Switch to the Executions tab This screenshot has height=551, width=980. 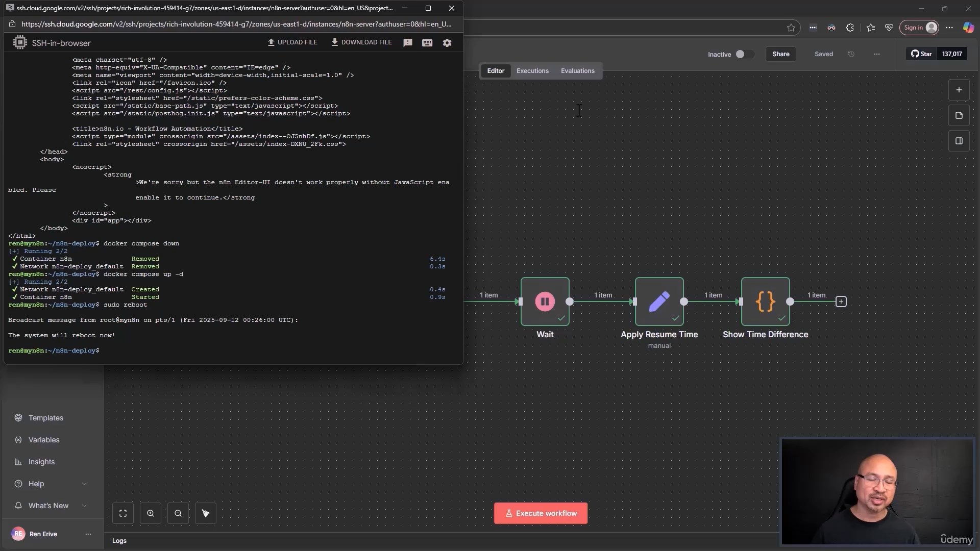click(x=532, y=71)
